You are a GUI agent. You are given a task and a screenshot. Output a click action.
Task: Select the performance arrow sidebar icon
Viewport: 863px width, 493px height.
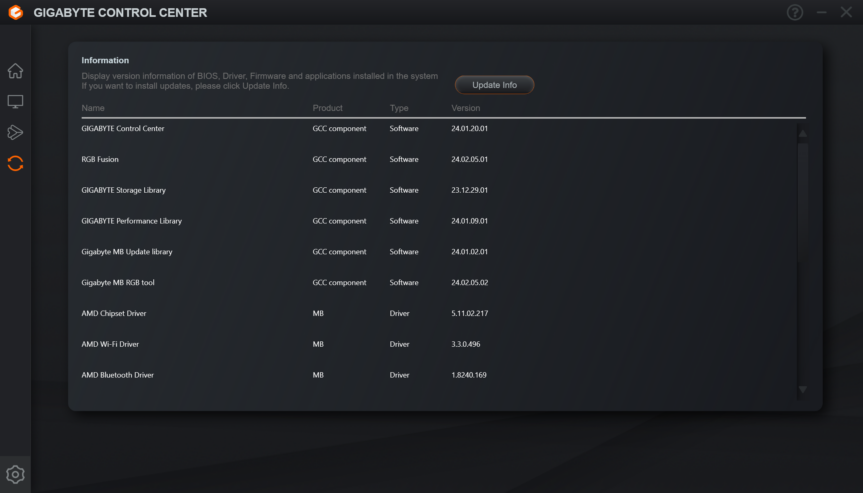(15, 133)
